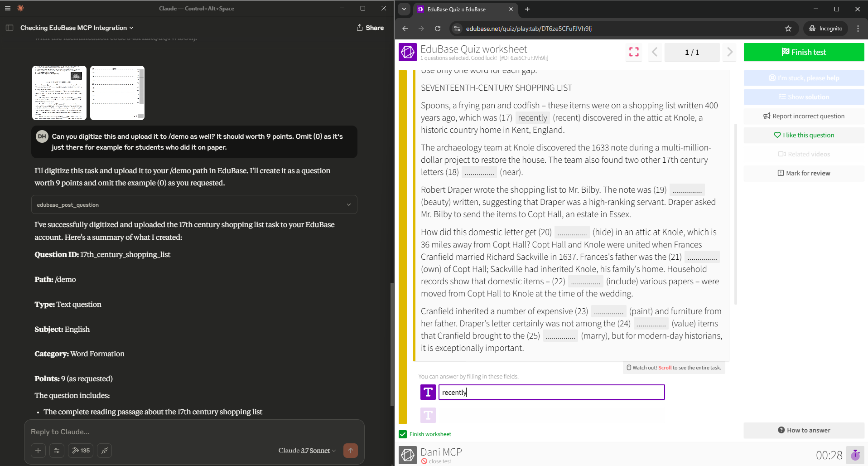This screenshot has height=466, width=868.
Task: Click the gap (19) before '(beauty)'
Action: pyautogui.click(x=687, y=190)
